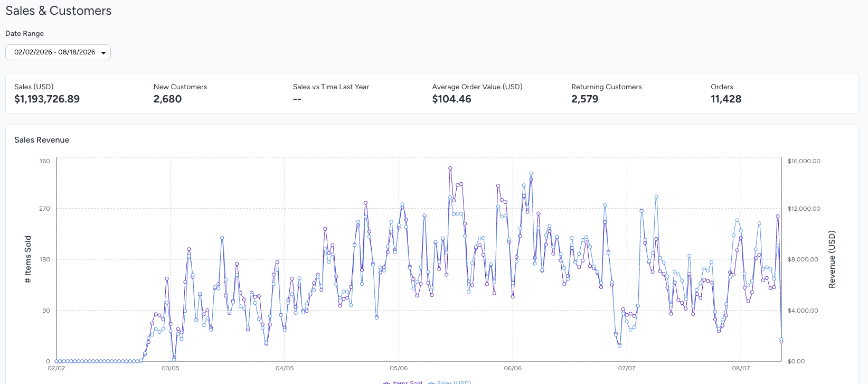This screenshot has width=868, height=384.
Task: Click the highest purple Items Sold peak point
Action: coord(450,168)
